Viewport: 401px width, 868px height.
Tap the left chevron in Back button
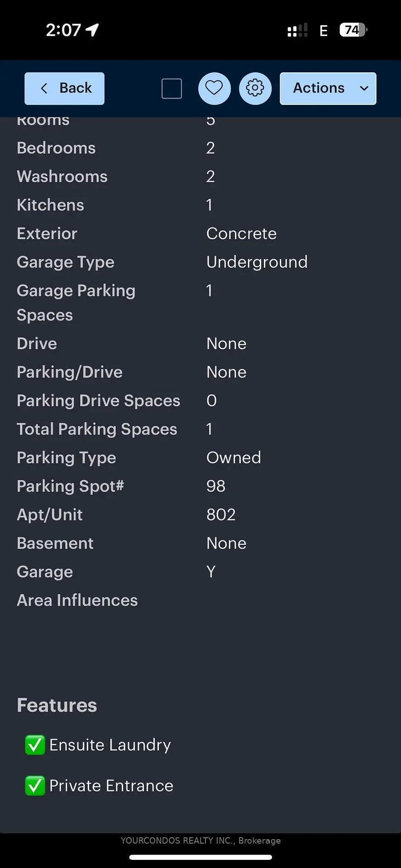[44, 88]
